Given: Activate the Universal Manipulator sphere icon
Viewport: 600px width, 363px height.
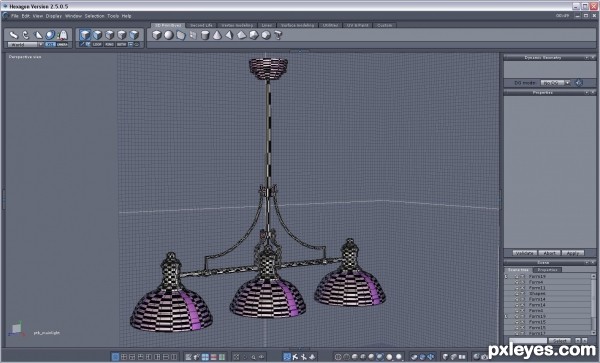Looking at the screenshot, I should [50, 35].
